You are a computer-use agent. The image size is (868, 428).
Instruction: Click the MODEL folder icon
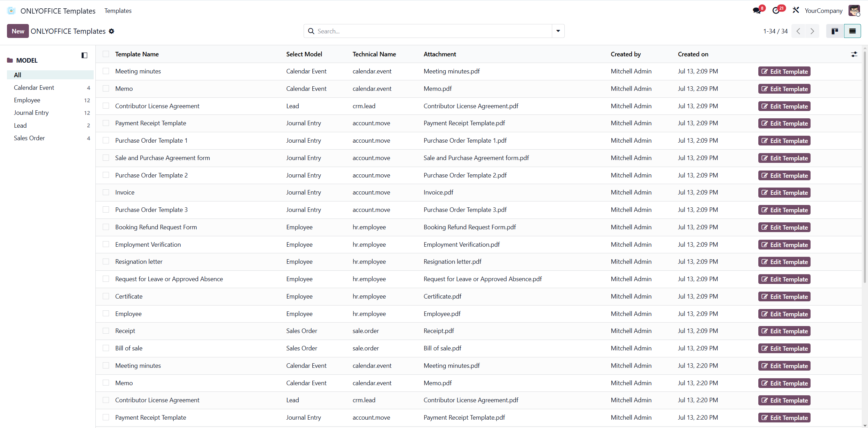(x=10, y=60)
